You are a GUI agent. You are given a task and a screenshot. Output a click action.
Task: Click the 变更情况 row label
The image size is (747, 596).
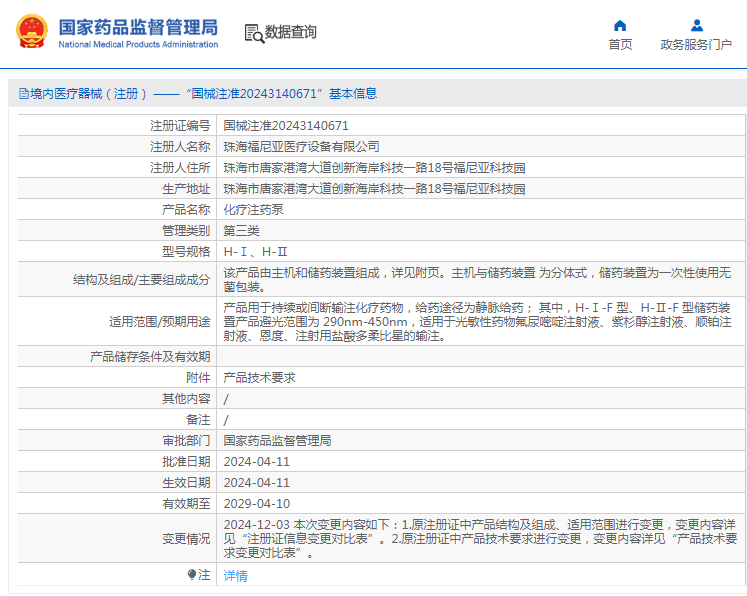(186, 539)
